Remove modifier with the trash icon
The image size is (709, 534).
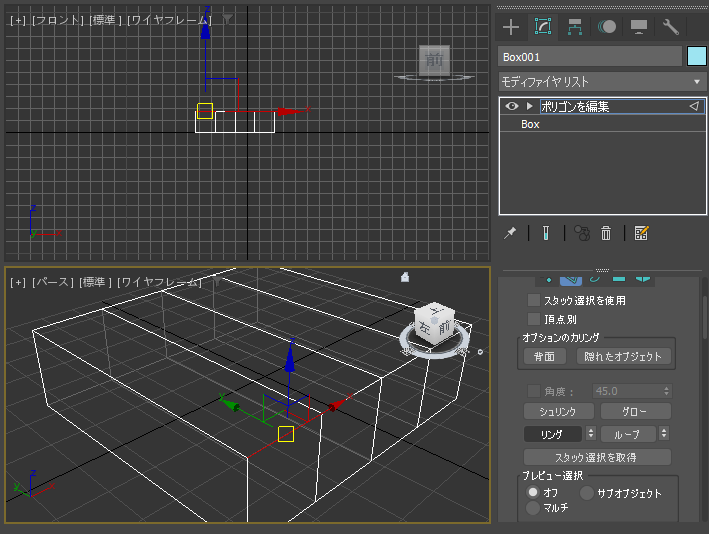click(606, 233)
